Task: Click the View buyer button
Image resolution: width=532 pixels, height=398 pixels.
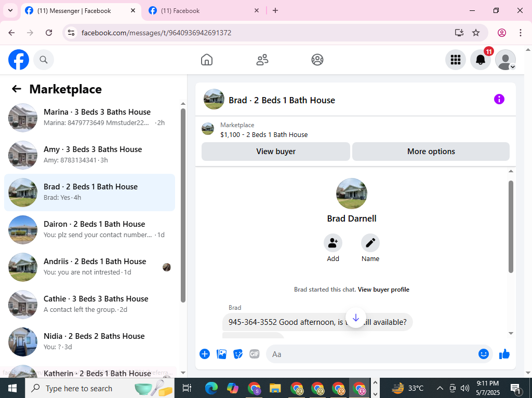Action: point(276,152)
